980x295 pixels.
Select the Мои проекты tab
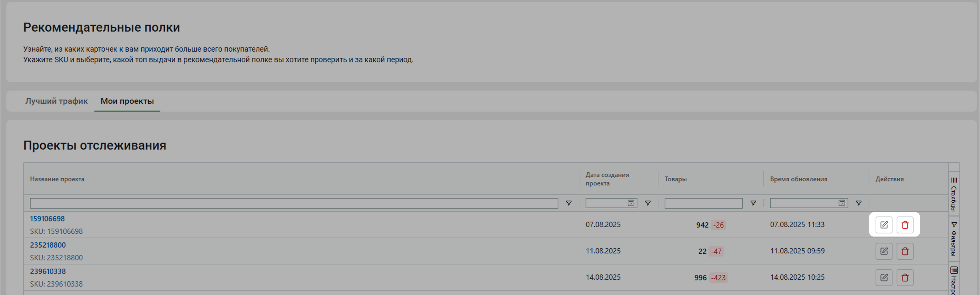[127, 101]
